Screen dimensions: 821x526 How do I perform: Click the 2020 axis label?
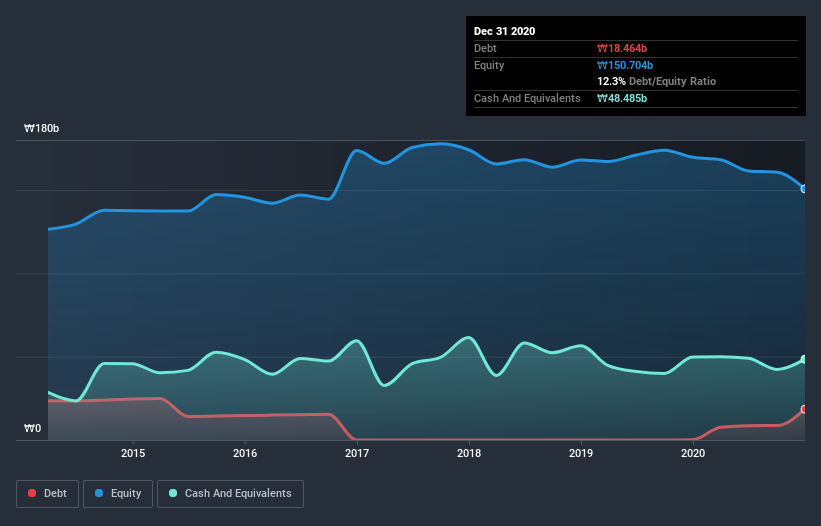click(x=693, y=453)
